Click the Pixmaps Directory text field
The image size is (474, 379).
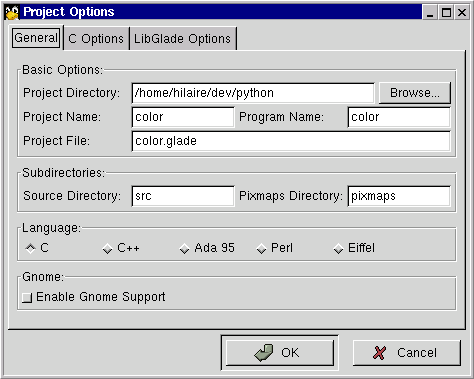click(x=399, y=196)
